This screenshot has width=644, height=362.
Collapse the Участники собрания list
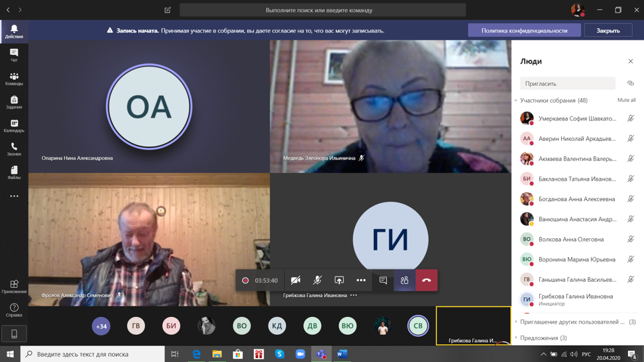(516, 101)
